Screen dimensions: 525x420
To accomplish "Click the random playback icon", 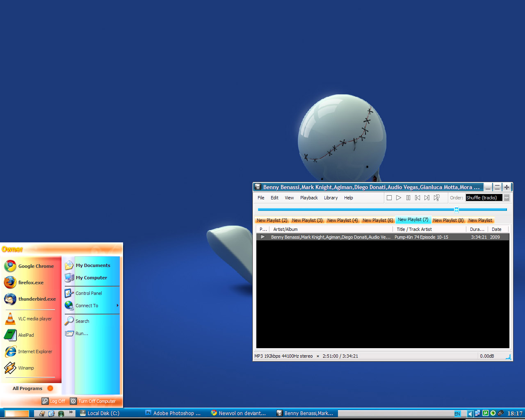I will (437, 198).
